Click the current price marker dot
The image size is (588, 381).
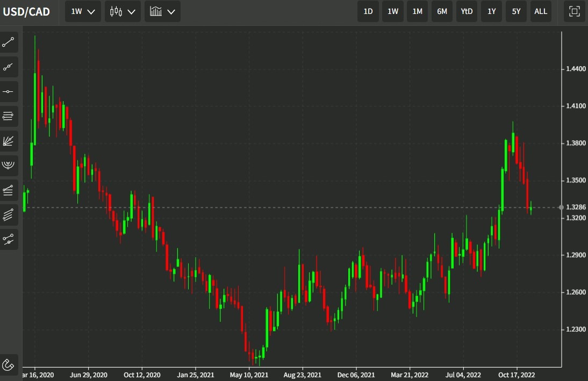point(561,207)
